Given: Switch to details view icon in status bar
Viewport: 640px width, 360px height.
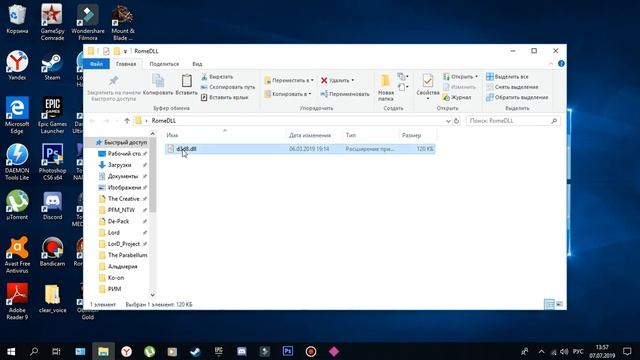Looking at the screenshot, I should pos(549,304).
